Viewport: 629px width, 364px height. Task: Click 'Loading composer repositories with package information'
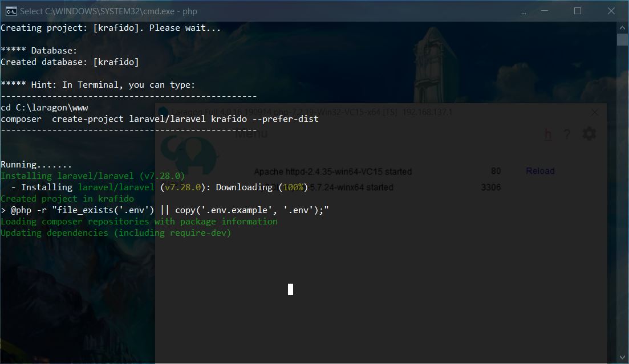click(139, 222)
